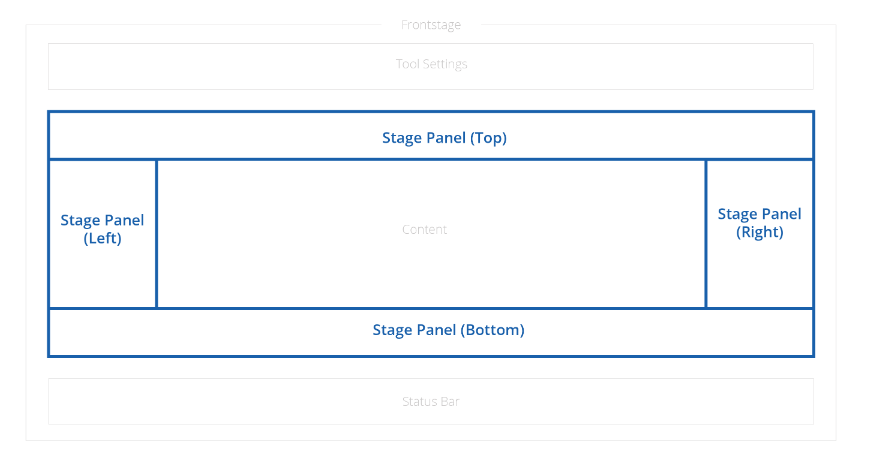
Task: Click the central Content area
Action: tap(424, 230)
